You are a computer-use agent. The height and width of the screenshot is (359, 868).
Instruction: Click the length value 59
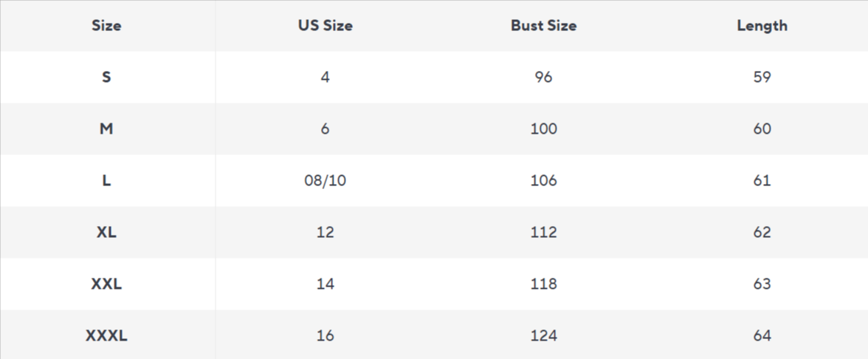(762, 77)
